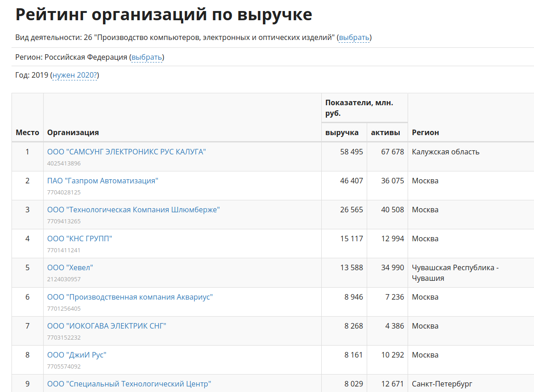Click assets value 4 386
This screenshot has width=534, height=392.
click(394, 326)
